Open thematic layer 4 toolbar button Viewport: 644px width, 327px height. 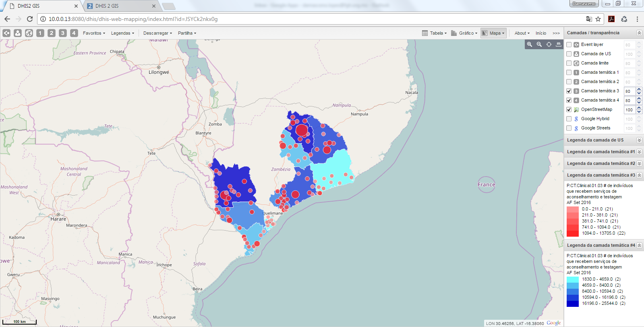pyautogui.click(x=74, y=33)
